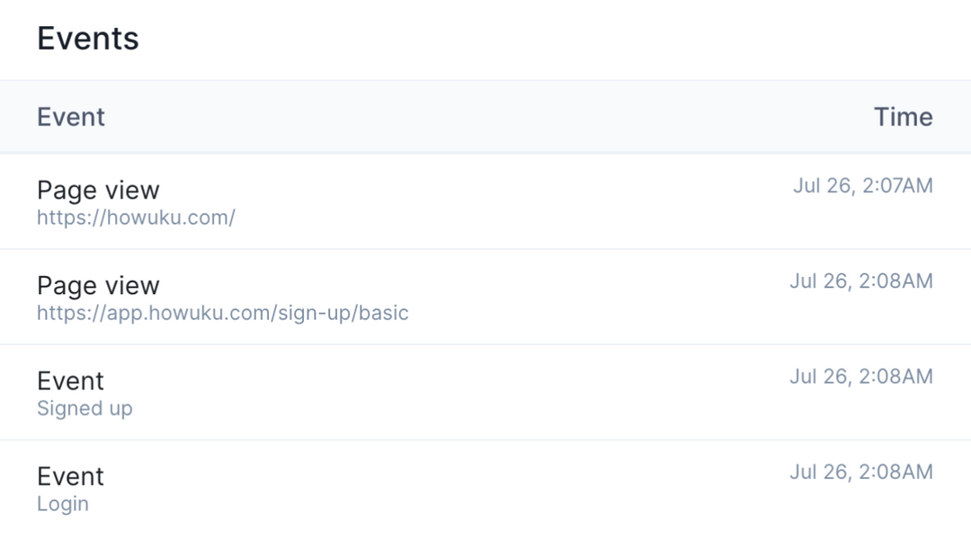Click the timestamp for the sign-up page view
The height and width of the screenshot is (560, 971).
pos(862,280)
